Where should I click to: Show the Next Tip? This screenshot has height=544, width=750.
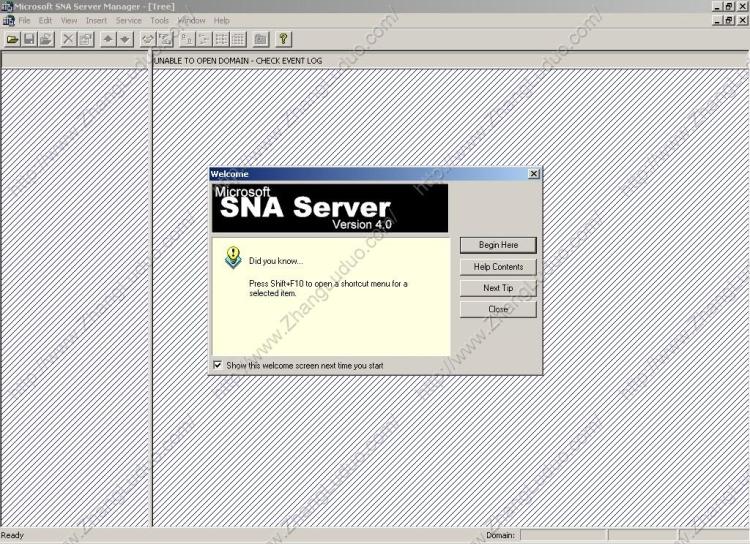(x=498, y=288)
